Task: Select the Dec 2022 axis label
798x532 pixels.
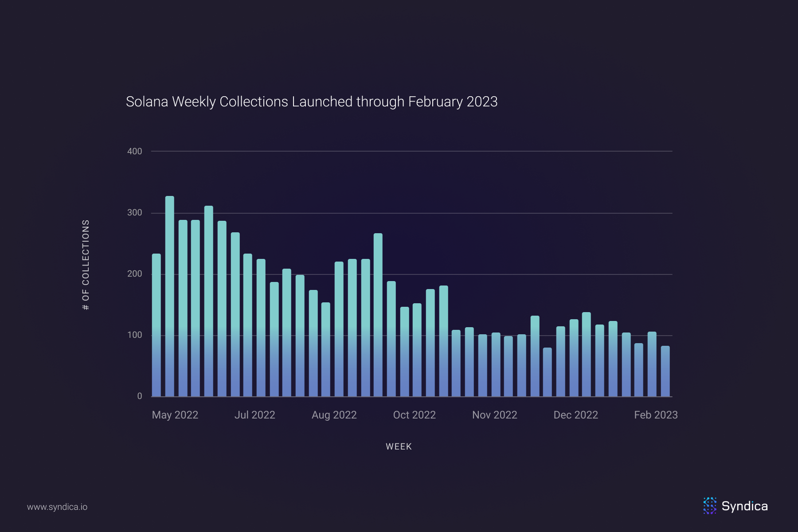Action: [x=575, y=415]
